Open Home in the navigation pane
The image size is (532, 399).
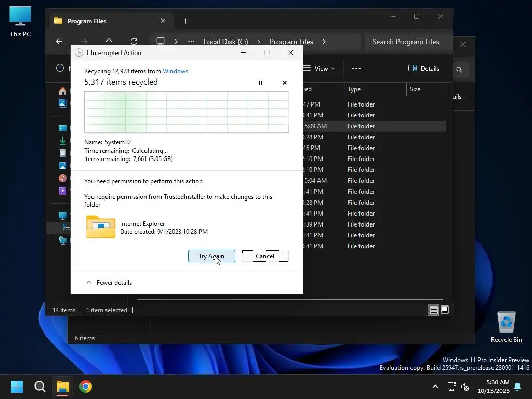[x=62, y=91]
